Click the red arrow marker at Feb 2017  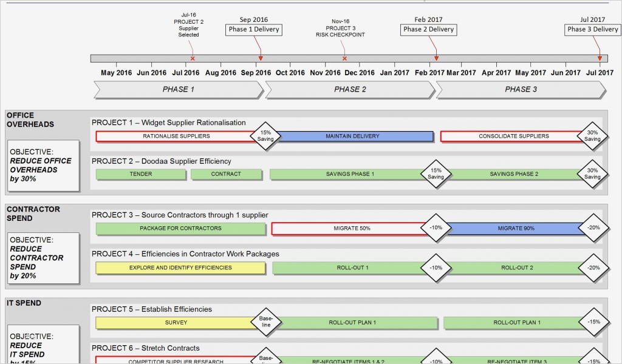tap(436, 58)
